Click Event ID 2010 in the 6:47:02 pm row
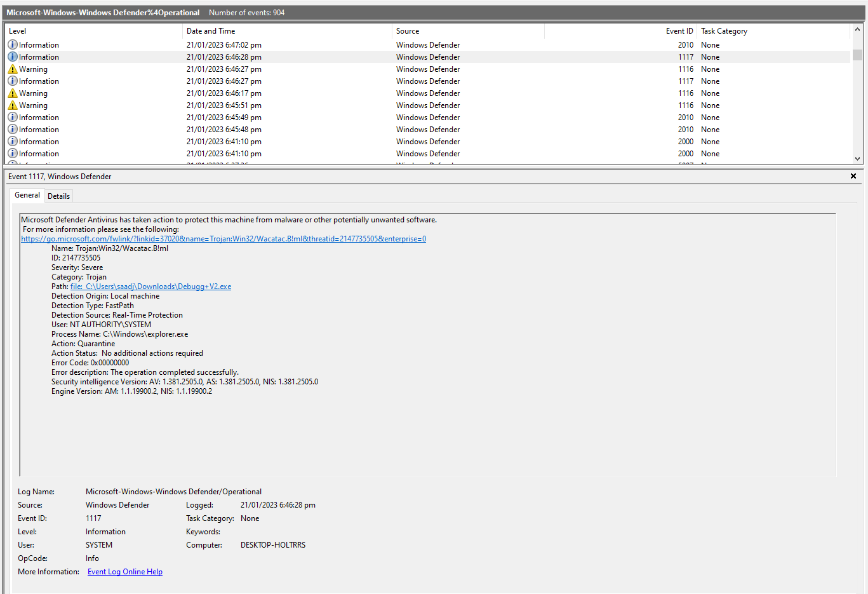The height and width of the screenshot is (594, 868). pyautogui.click(x=686, y=45)
